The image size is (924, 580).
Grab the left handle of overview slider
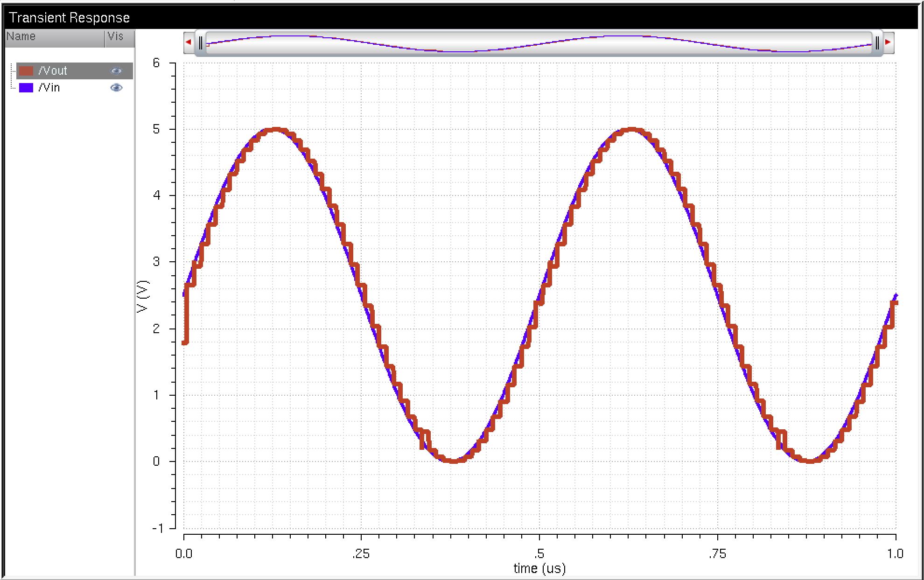click(x=200, y=43)
